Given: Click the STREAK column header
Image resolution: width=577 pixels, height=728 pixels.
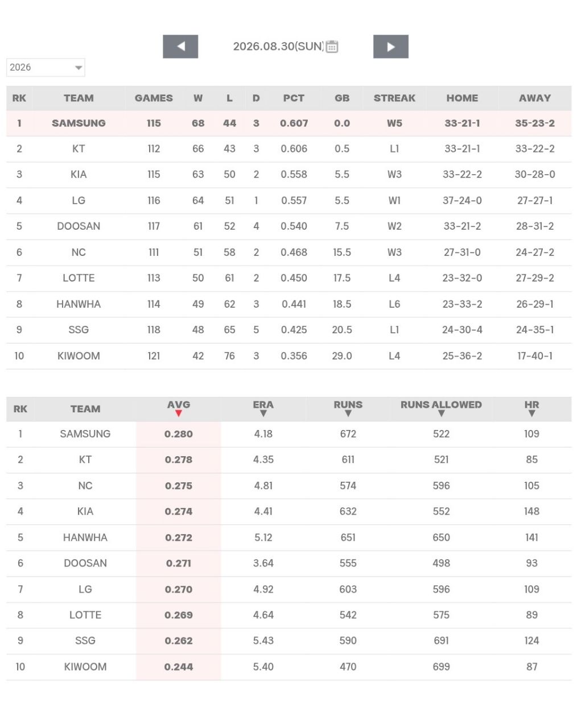Looking at the screenshot, I should (x=394, y=98).
